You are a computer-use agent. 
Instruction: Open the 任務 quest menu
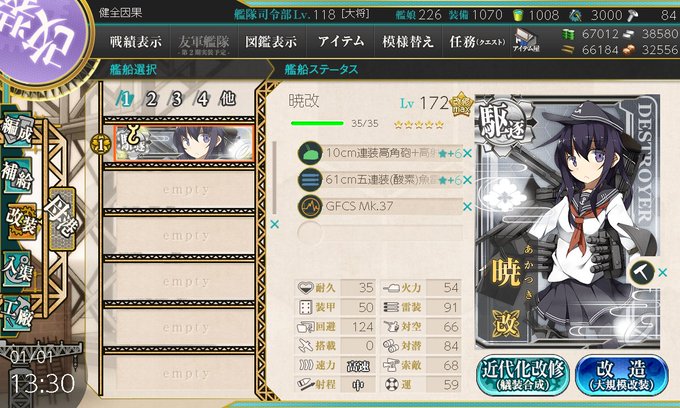point(477,42)
